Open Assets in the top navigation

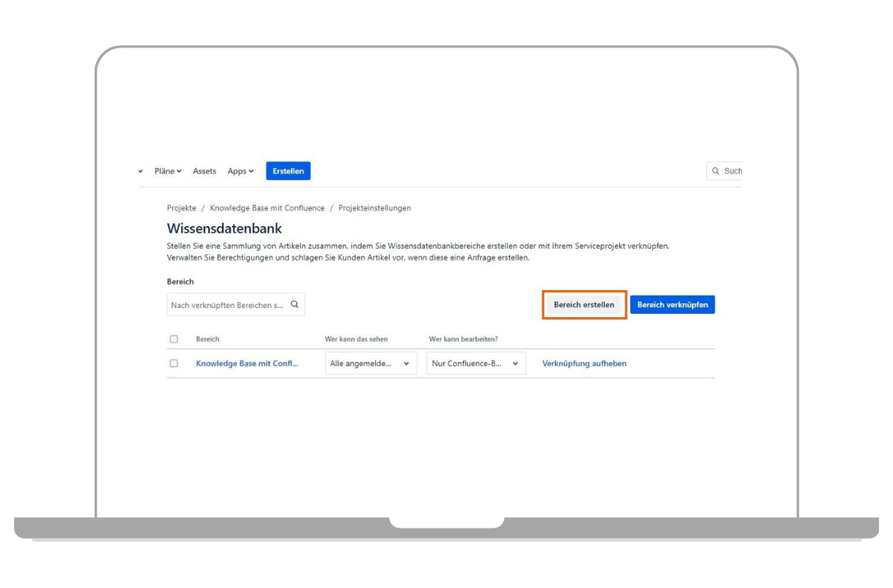point(205,171)
